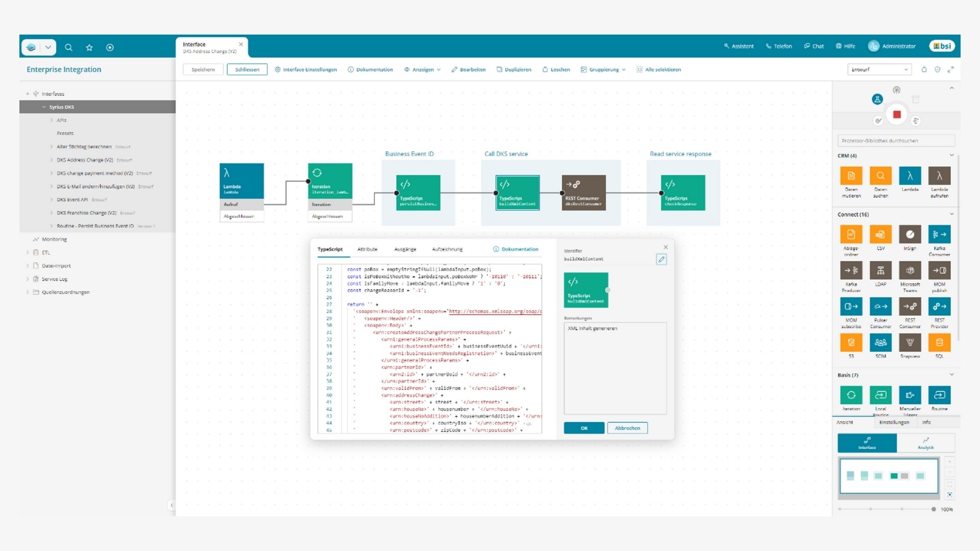Switch to the Ausgänge tab
The image size is (980, 551).
[x=405, y=249]
